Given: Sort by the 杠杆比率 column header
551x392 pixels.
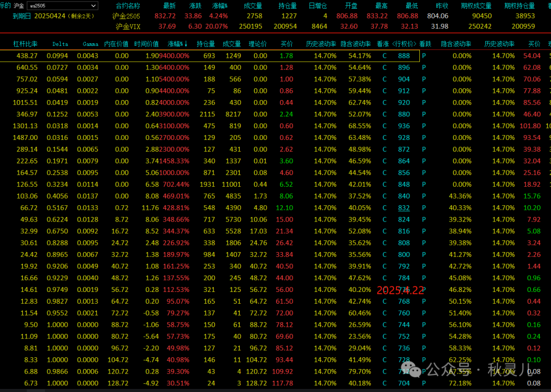Looking at the screenshot, I should tap(26, 44).
